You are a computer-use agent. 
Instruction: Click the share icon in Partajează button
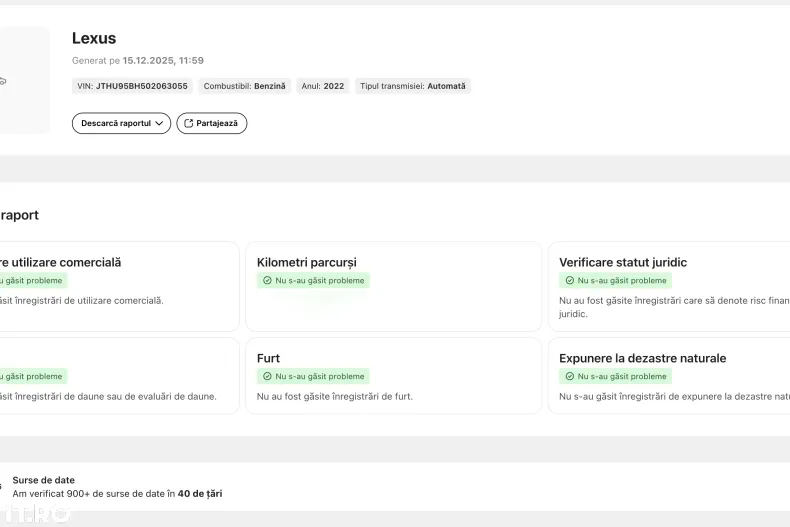point(189,123)
